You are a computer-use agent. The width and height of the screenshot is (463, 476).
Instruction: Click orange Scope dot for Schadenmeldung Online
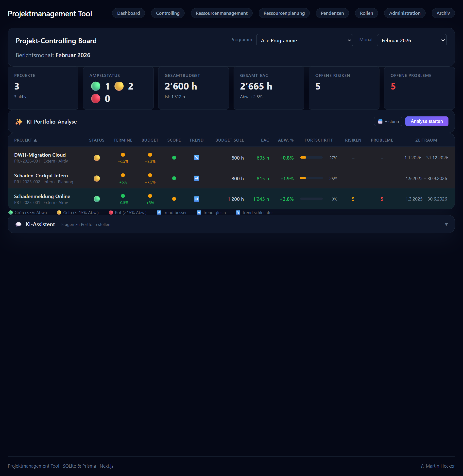click(x=174, y=199)
